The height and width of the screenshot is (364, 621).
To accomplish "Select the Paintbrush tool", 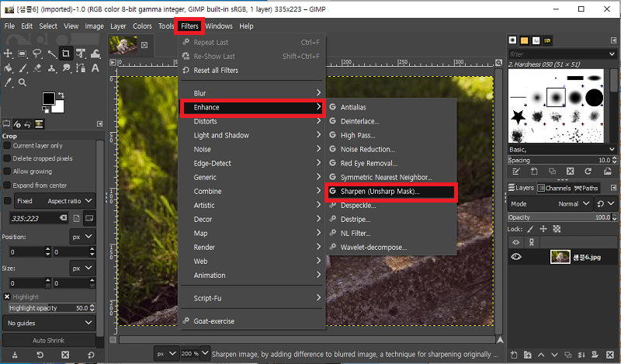I will click(x=23, y=68).
